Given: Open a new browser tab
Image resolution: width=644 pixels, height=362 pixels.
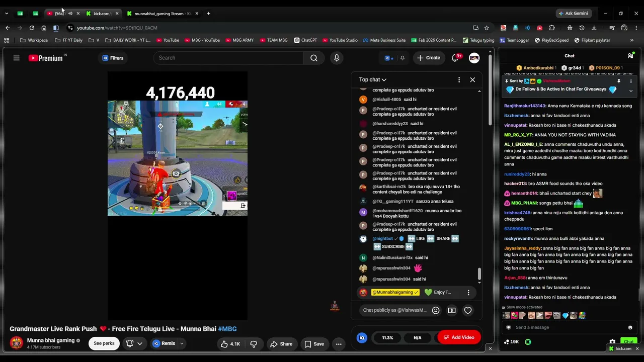Looking at the screenshot, I should (x=208, y=14).
